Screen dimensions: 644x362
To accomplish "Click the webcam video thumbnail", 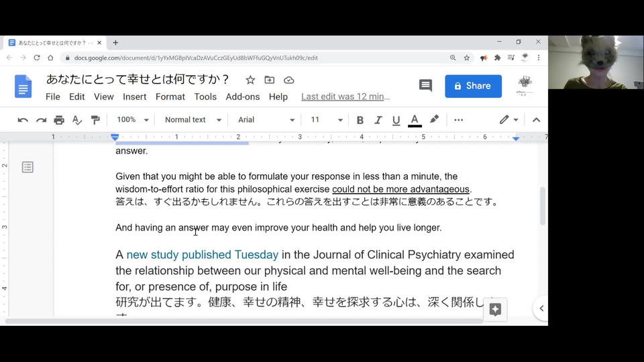I will coord(596,62).
